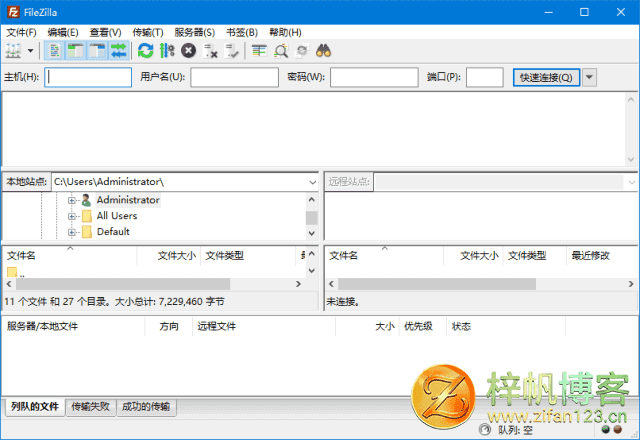Switch to 传输失败 tab

91,407
